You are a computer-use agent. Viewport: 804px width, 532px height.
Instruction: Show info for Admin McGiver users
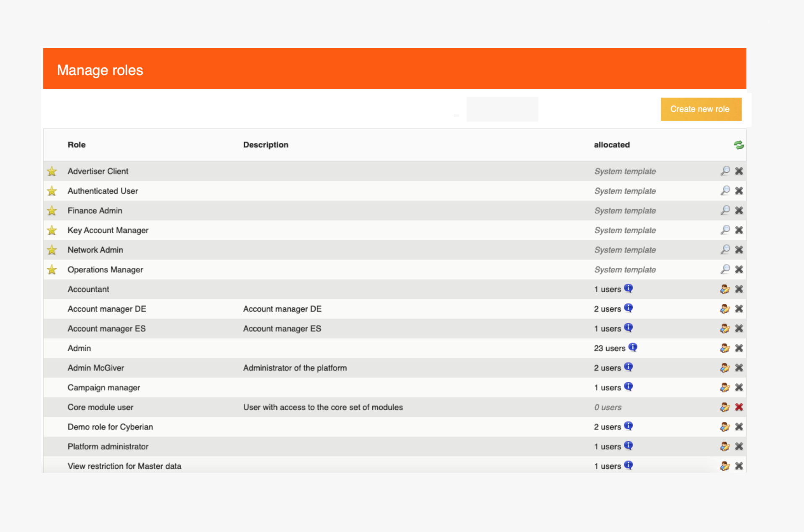[629, 367]
